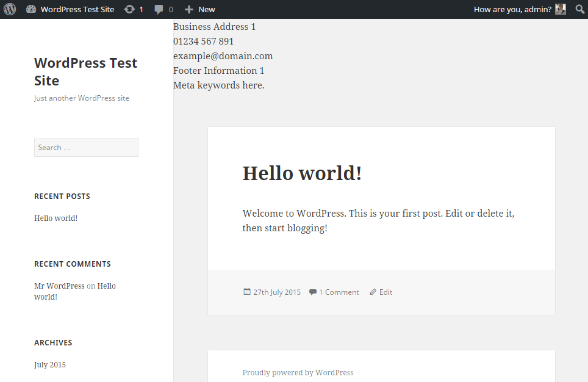Open the dashboard gauge icon
Viewport: 588px width, 382px height.
click(31, 9)
